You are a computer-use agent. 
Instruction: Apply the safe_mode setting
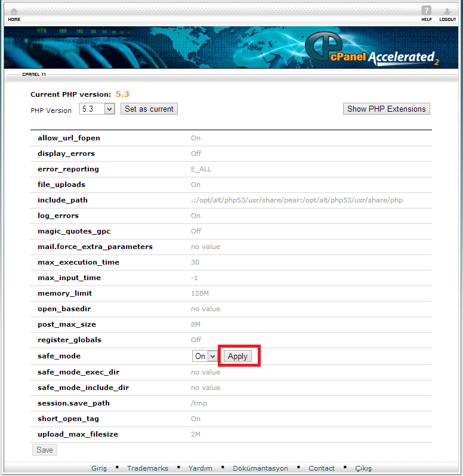click(237, 356)
